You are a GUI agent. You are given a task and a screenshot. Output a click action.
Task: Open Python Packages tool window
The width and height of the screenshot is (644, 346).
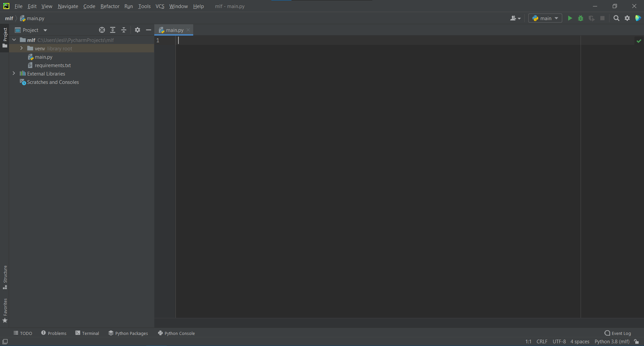pyautogui.click(x=128, y=333)
